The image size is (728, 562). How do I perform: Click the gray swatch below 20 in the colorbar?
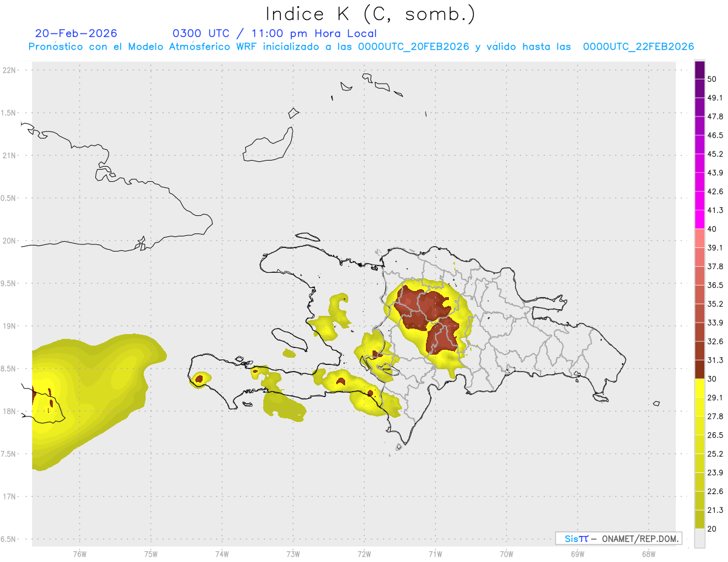(699, 538)
